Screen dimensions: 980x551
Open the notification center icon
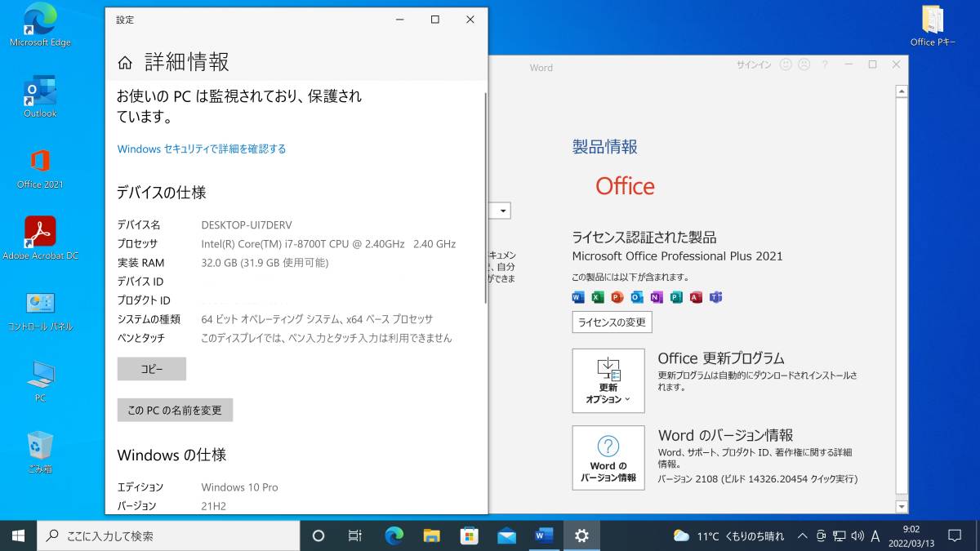(x=954, y=535)
